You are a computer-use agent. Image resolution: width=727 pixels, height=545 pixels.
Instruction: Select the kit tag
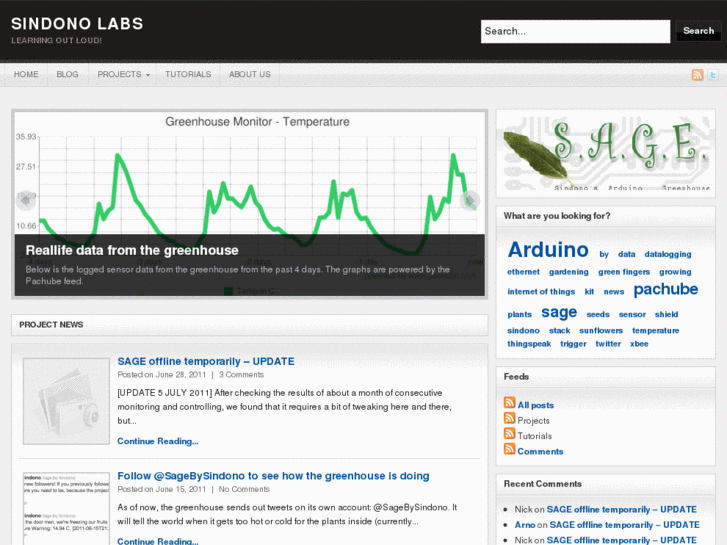589,292
